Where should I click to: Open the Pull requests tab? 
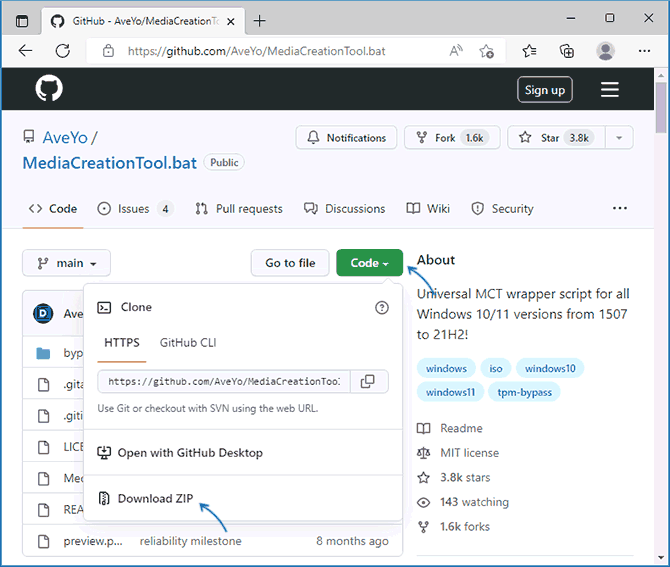(x=239, y=209)
